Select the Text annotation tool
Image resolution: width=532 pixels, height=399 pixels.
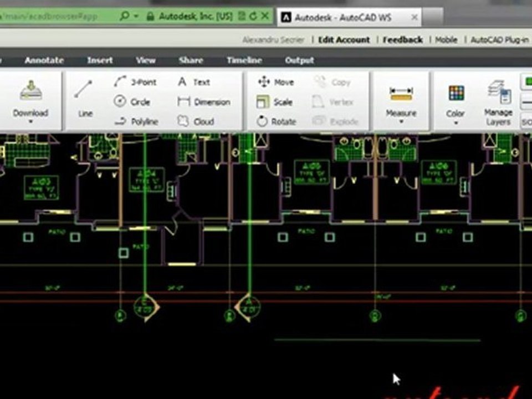point(194,82)
